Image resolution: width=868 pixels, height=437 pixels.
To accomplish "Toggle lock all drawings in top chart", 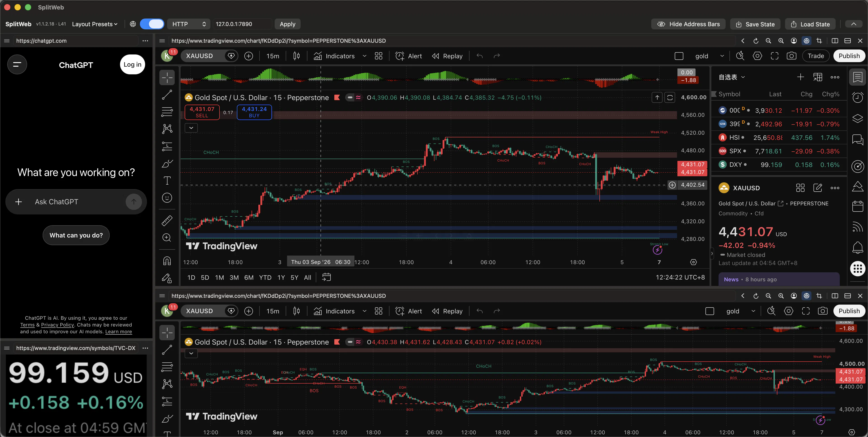I will click(x=167, y=278).
